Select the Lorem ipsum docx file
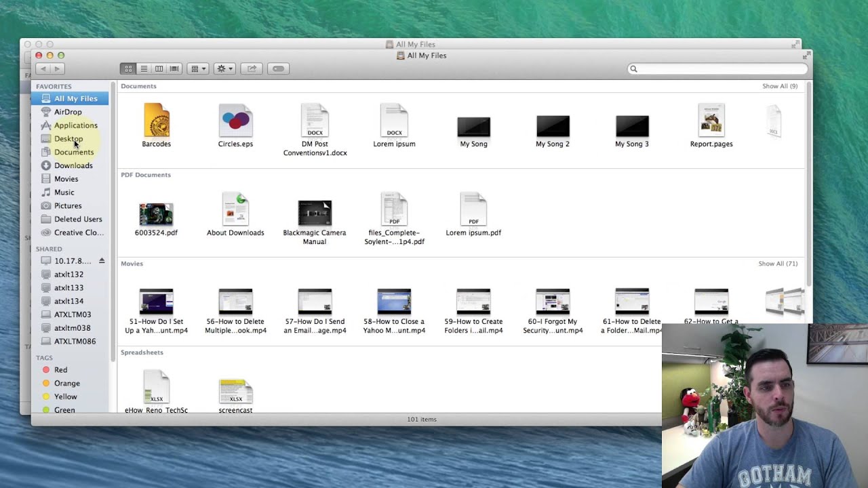This screenshot has width=868, height=488. pyautogui.click(x=394, y=121)
